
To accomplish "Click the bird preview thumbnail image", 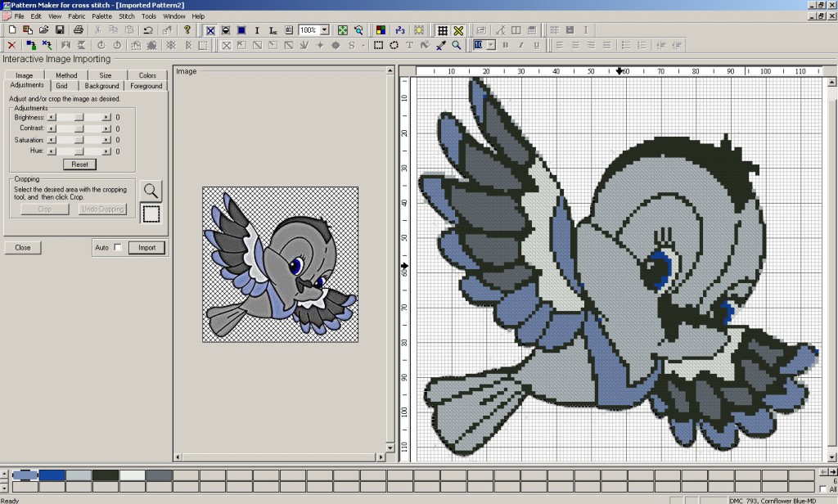I will coord(280,264).
